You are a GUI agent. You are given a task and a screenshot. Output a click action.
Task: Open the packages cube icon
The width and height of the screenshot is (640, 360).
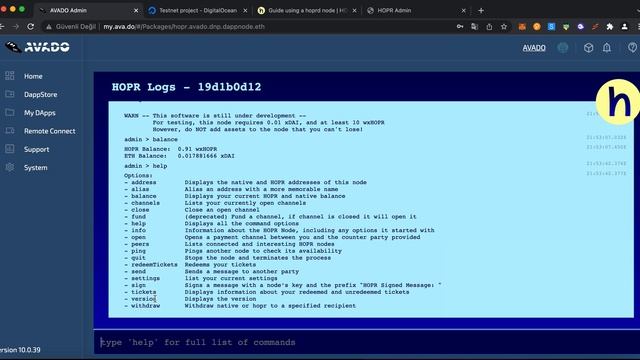(588, 48)
